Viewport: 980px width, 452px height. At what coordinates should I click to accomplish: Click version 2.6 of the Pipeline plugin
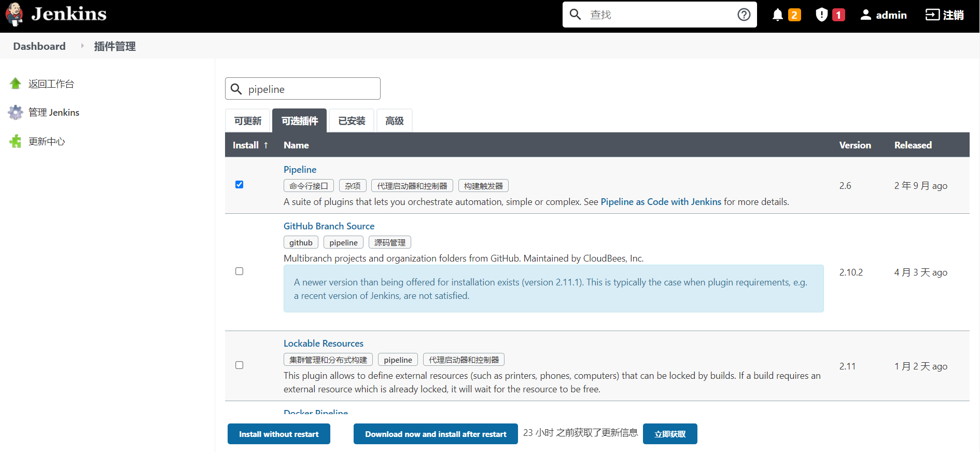(845, 185)
